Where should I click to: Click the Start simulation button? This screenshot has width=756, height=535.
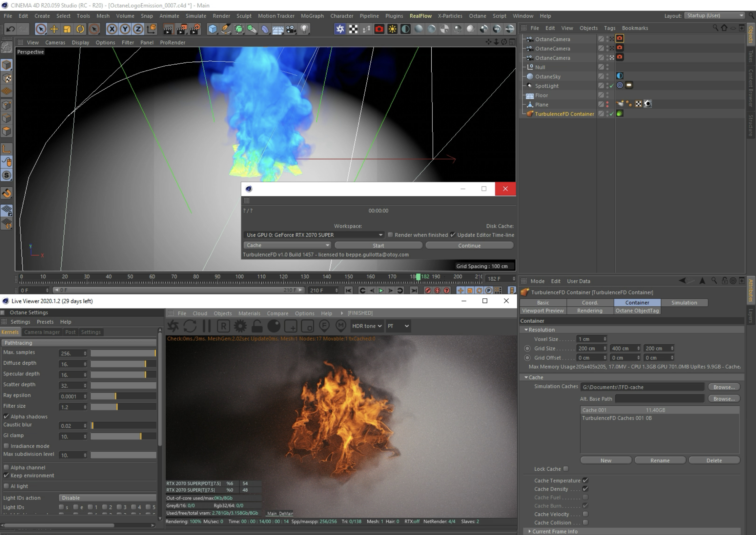click(378, 246)
